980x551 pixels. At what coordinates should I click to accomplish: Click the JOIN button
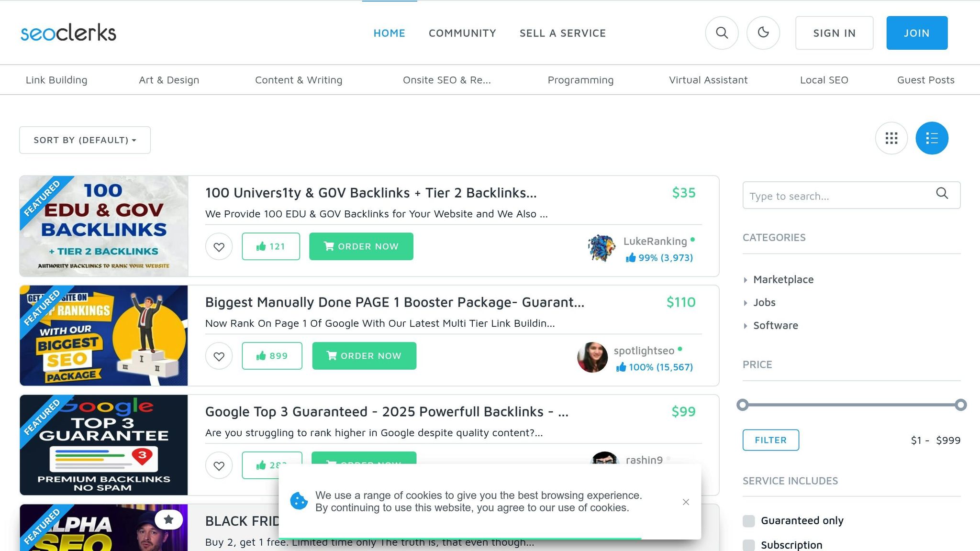click(916, 33)
